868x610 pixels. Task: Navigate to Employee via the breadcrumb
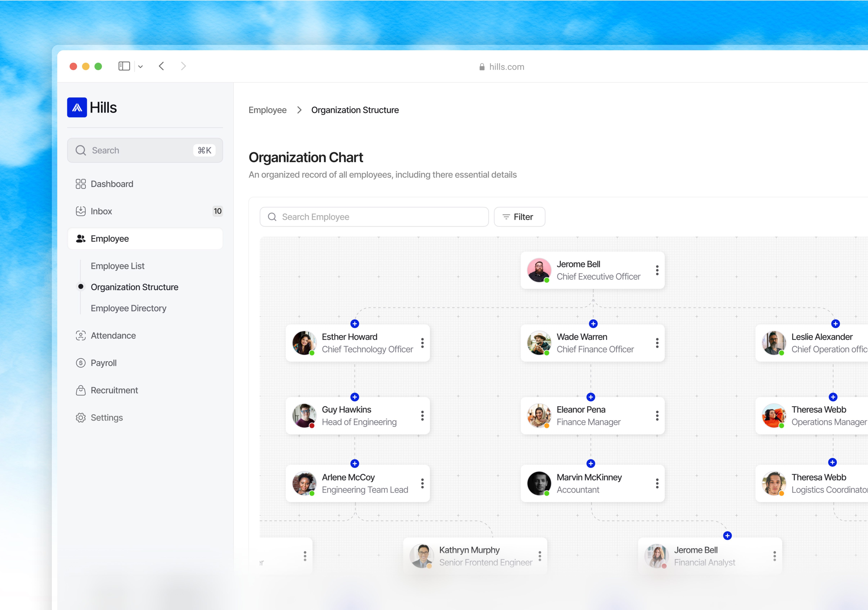click(267, 110)
